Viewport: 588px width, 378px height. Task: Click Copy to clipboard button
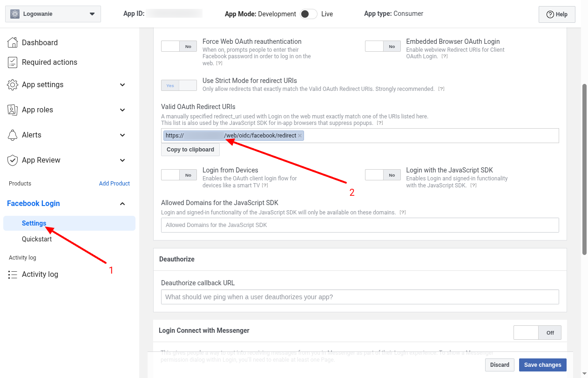pyautogui.click(x=190, y=150)
